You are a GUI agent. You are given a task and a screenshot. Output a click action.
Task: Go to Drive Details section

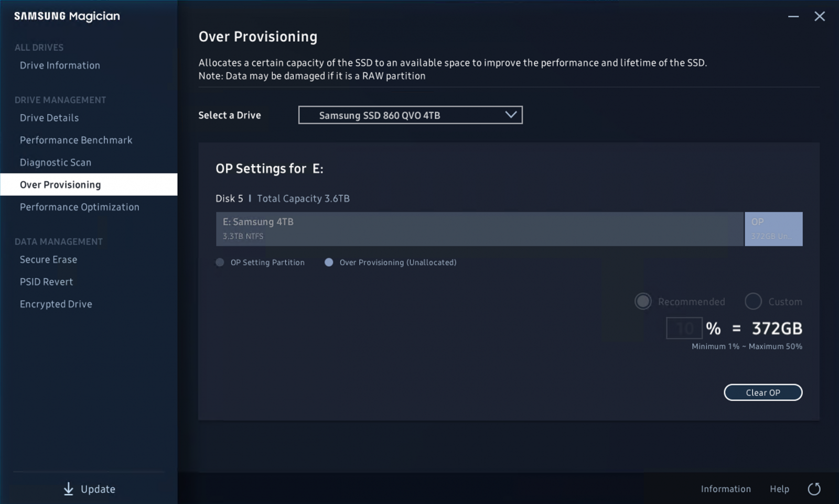pos(49,118)
